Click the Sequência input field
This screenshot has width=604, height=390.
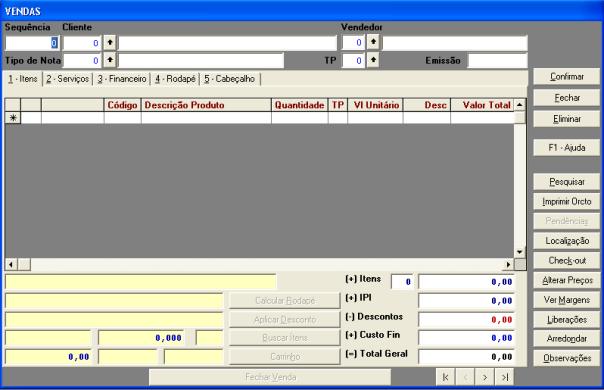32,43
